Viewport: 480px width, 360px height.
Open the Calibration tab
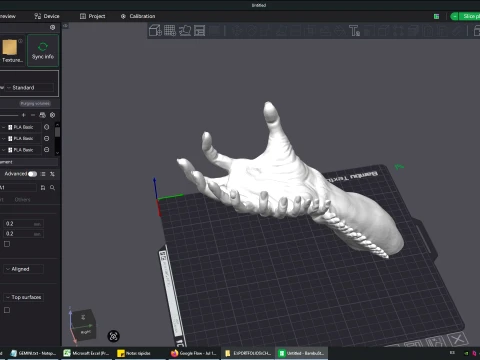tap(138, 16)
